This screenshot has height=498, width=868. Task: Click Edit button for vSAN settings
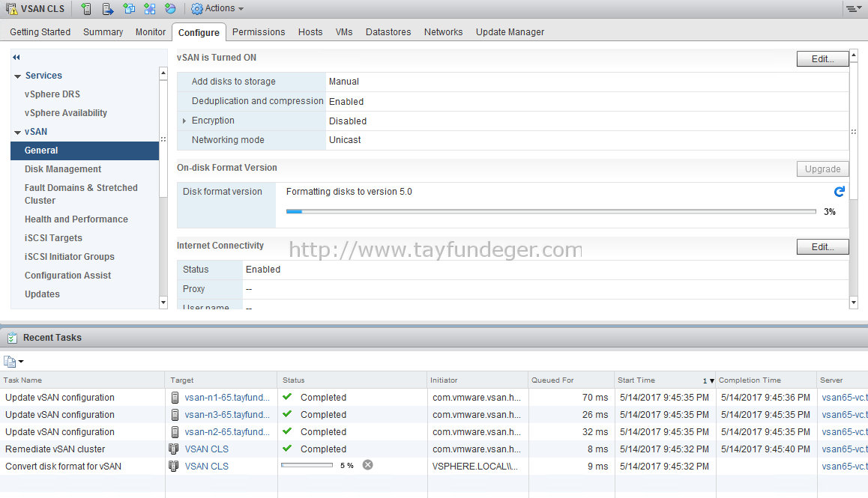pyautogui.click(x=822, y=58)
